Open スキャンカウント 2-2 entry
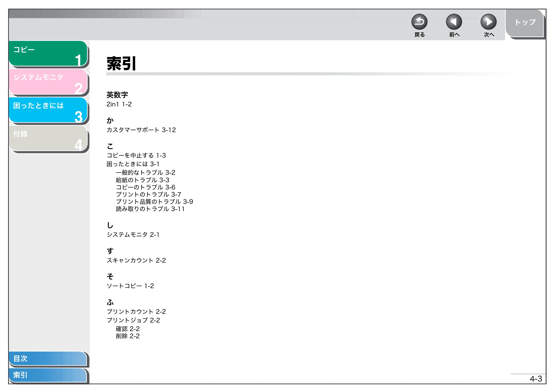554x392 pixels. 136,260
